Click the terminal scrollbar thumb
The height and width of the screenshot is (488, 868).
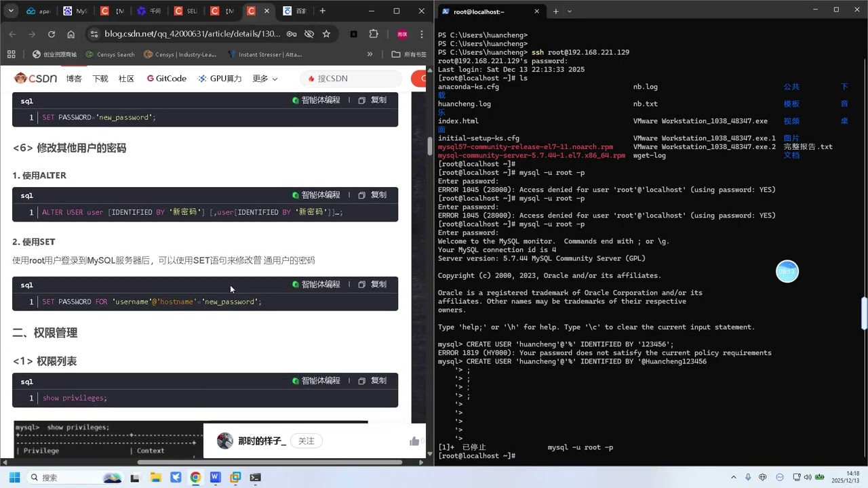[x=864, y=314]
